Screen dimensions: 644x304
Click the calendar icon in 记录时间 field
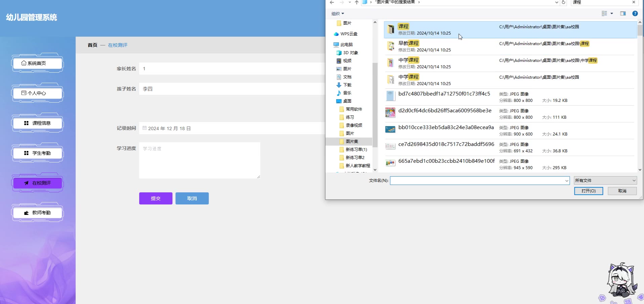[x=145, y=128]
